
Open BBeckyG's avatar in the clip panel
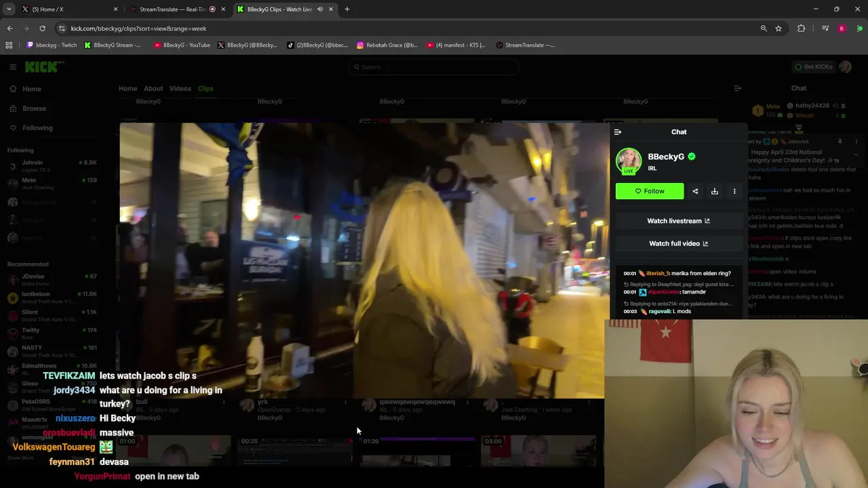click(x=629, y=161)
